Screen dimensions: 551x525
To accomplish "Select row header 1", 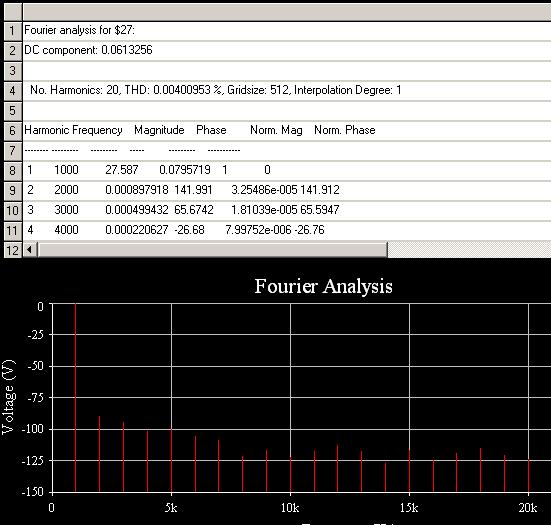I will (13, 31).
